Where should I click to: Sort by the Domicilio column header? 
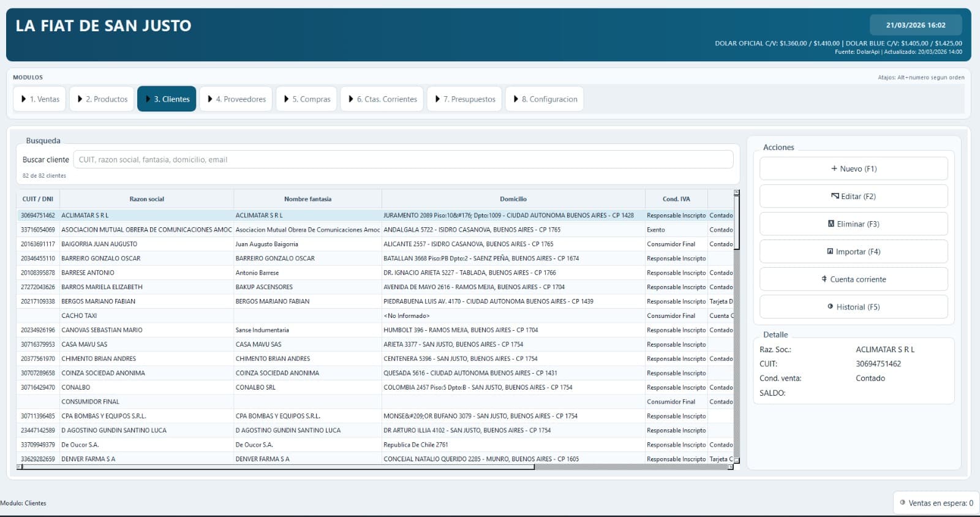[513, 199]
